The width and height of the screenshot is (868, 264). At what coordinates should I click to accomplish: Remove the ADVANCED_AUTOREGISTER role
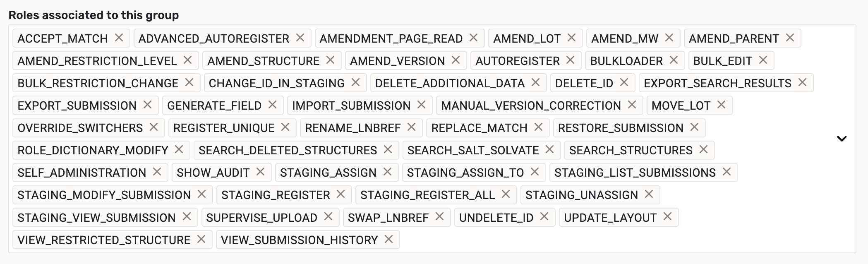click(300, 38)
